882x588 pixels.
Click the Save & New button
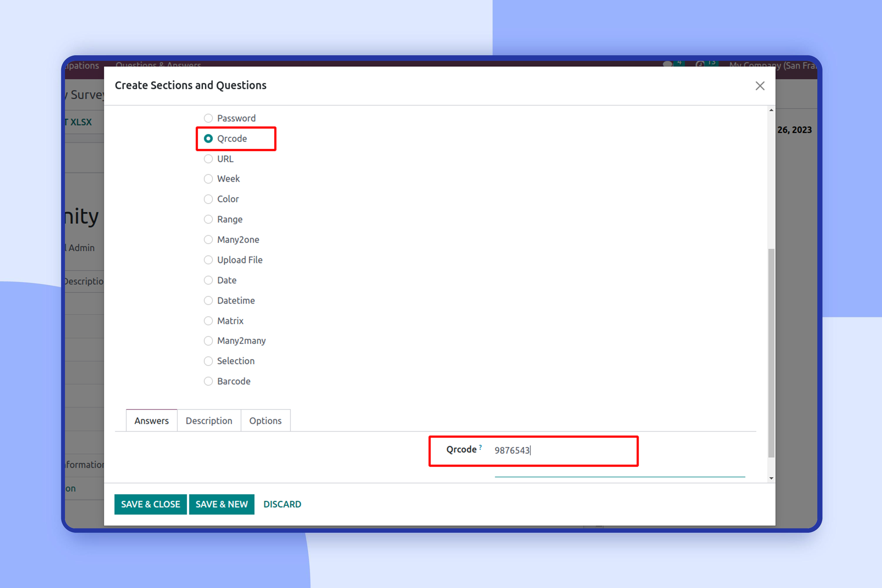222,505
